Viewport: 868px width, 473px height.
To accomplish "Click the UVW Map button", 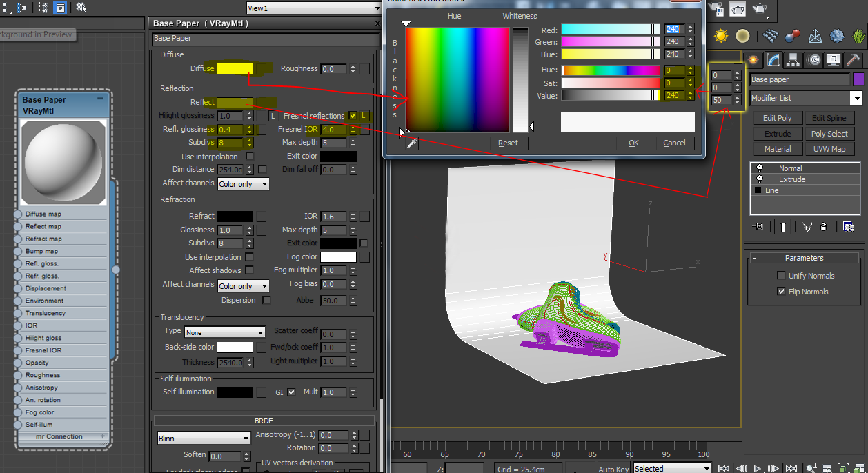I will coord(829,149).
